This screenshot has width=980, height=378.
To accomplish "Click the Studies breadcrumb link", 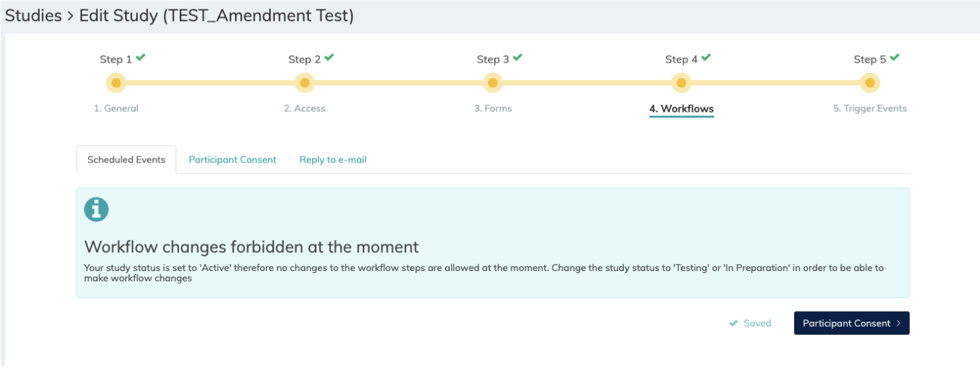I will click(x=33, y=16).
